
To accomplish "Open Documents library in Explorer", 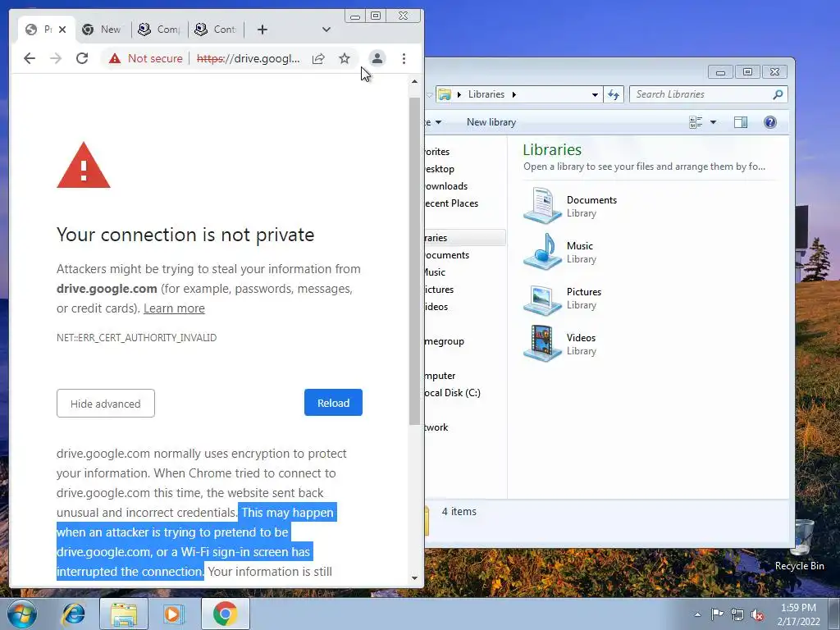I will pyautogui.click(x=570, y=206).
